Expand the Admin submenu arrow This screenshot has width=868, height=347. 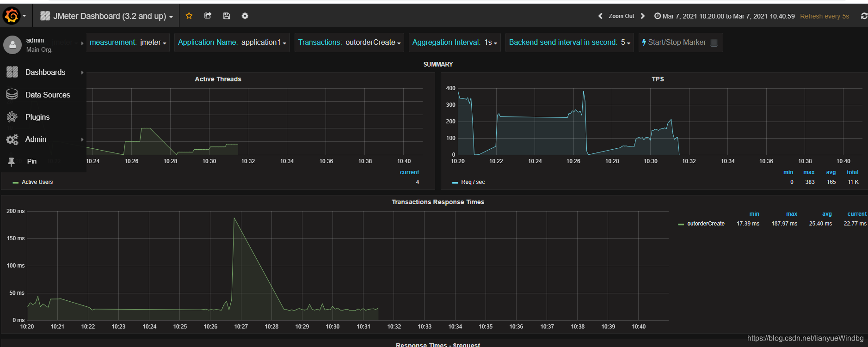(x=82, y=139)
